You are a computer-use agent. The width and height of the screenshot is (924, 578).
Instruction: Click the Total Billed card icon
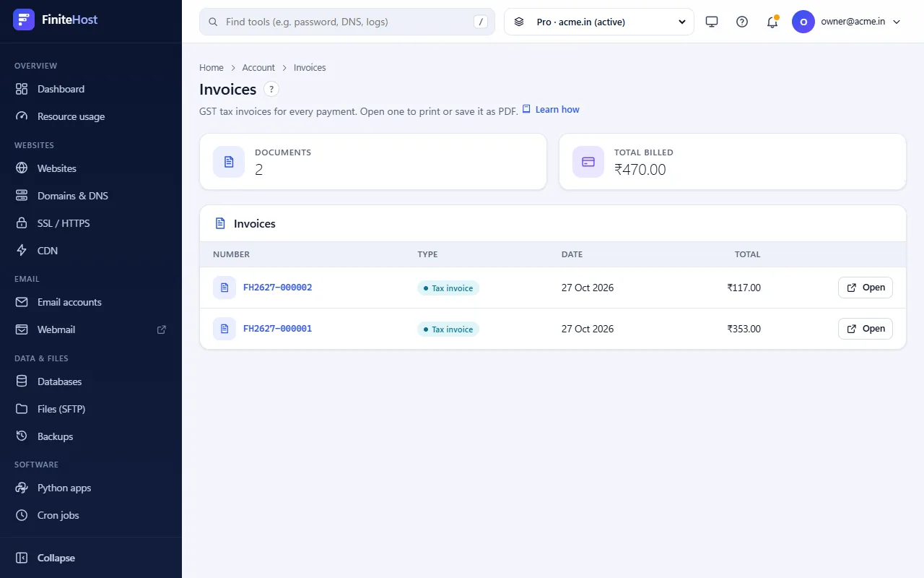[x=588, y=162]
